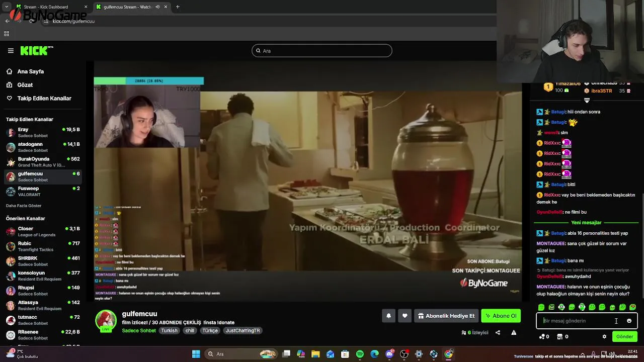Click browser back arrow
Viewport: 644px width, 362px height.
point(7,21)
